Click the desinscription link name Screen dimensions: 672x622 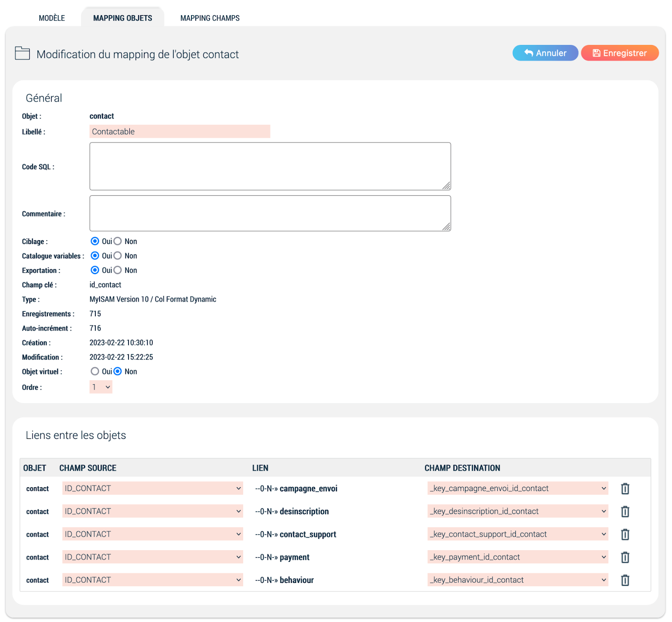click(304, 512)
